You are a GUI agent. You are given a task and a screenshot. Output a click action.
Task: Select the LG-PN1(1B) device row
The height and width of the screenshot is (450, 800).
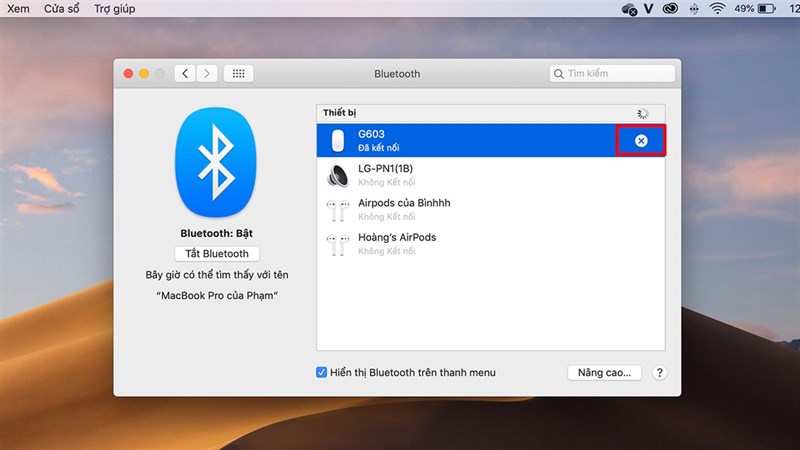(491, 175)
